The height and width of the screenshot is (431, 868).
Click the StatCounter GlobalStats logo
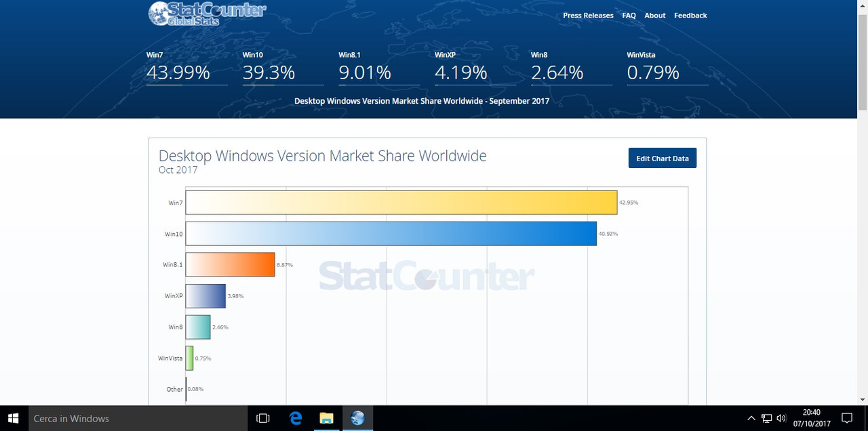[207, 14]
